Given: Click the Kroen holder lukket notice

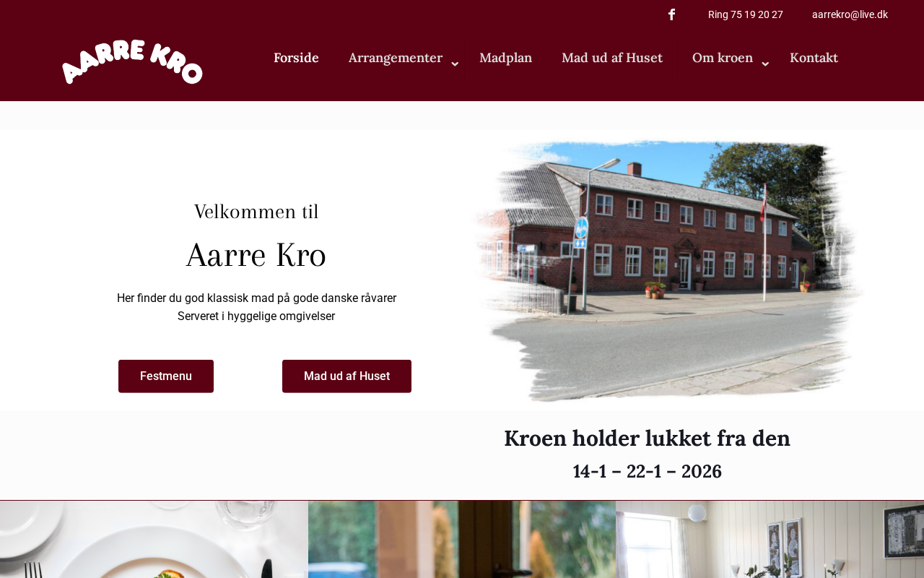Looking at the screenshot, I should (x=648, y=454).
